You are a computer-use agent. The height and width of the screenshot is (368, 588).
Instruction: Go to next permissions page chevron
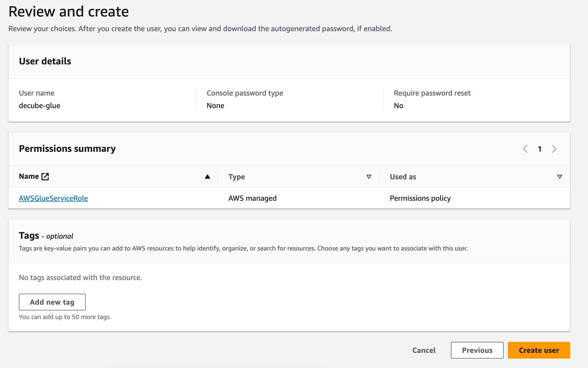click(554, 149)
